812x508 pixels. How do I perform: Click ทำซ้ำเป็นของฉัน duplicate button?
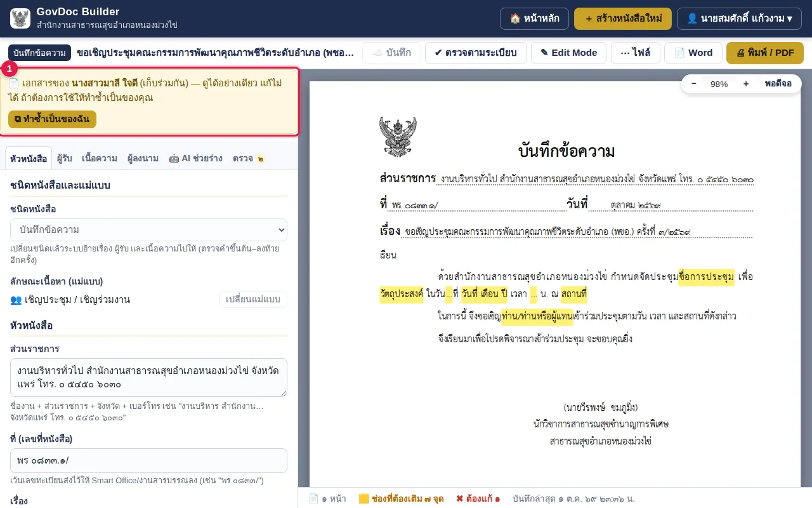click(52, 119)
